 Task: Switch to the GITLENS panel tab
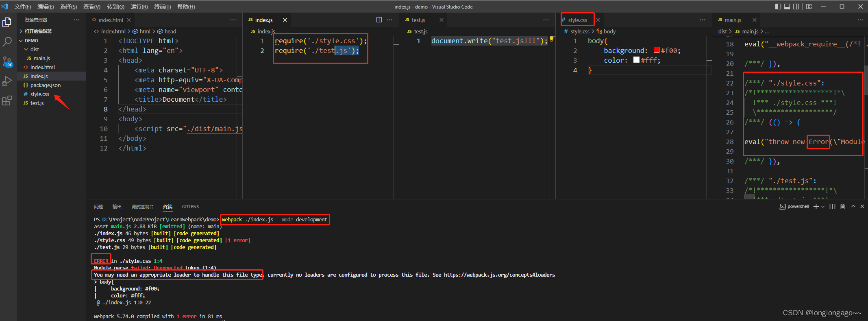coord(190,207)
